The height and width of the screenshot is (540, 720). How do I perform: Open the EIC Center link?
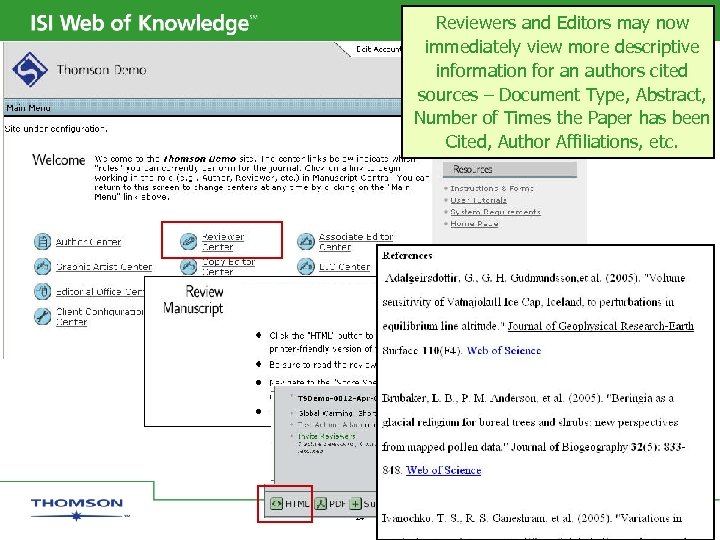click(x=344, y=267)
